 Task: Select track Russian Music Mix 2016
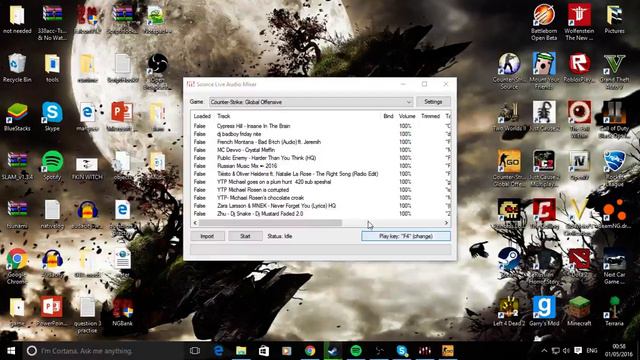click(x=247, y=166)
